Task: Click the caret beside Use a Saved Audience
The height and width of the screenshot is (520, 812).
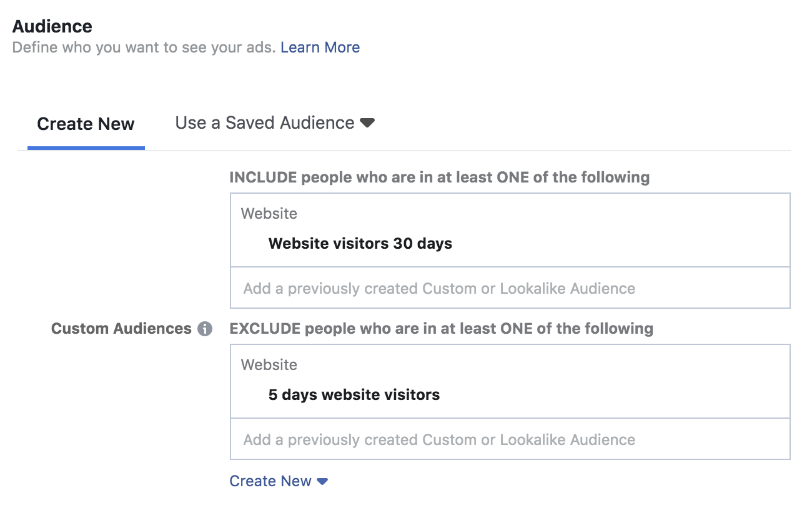Action: [367, 123]
